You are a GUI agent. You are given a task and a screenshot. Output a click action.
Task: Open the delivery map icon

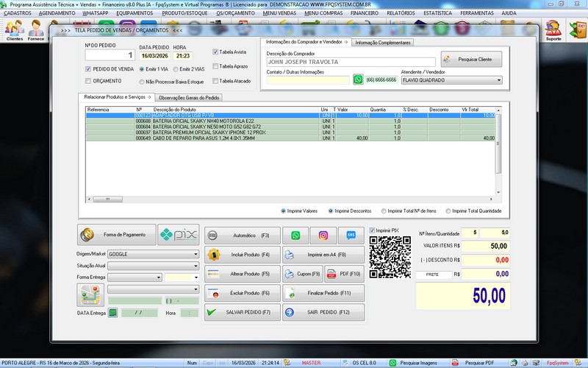click(x=90, y=294)
